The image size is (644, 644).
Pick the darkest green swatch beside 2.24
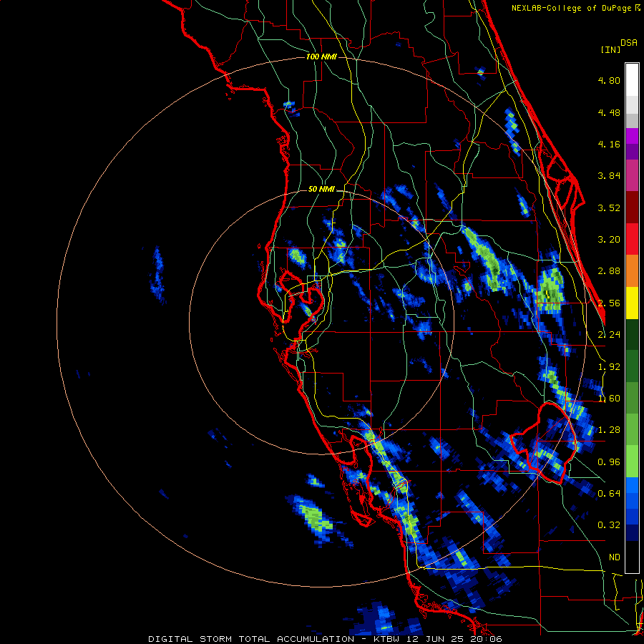click(x=632, y=334)
